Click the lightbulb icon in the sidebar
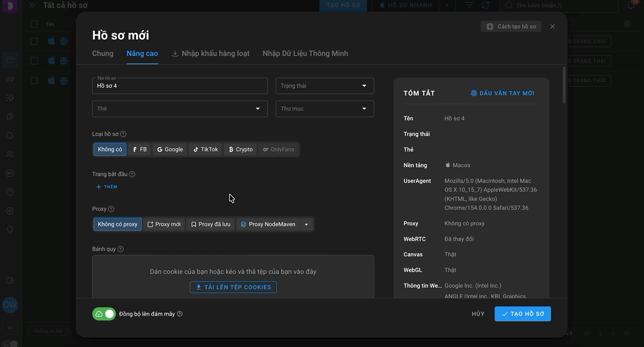 (x=10, y=230)
